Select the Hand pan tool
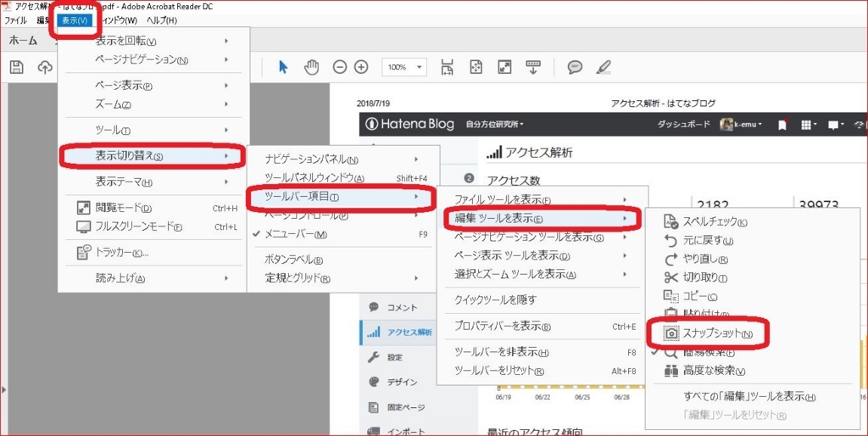The height and width of the screenshot is (436, 868). pyautogui.click(x=312, y=68)
